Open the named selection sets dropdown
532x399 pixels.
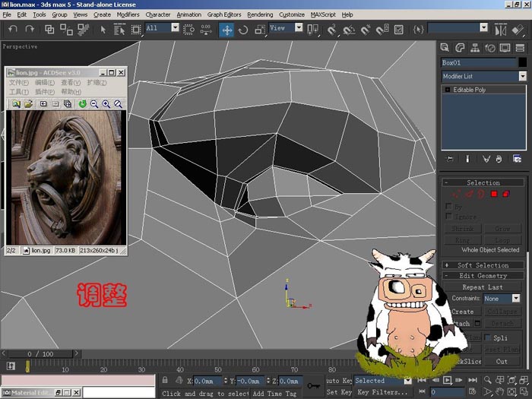(x=484, y=27)
